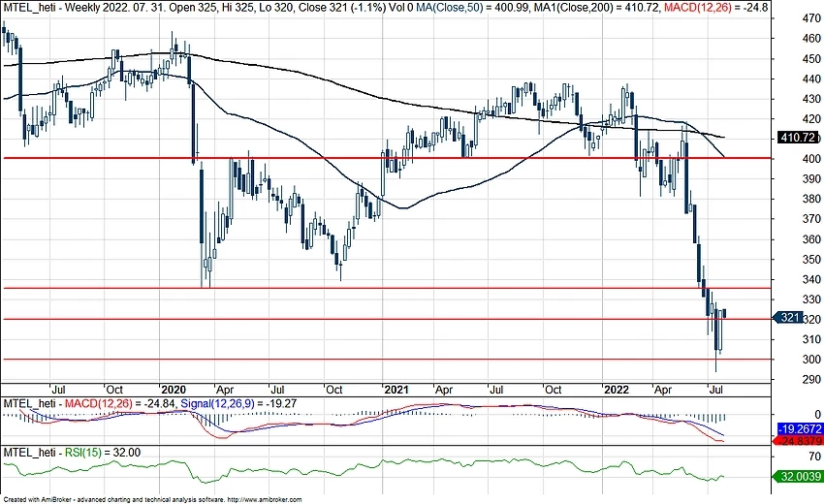
Task: Click the -19.2672 signal value label
Action: click(800, 428)
